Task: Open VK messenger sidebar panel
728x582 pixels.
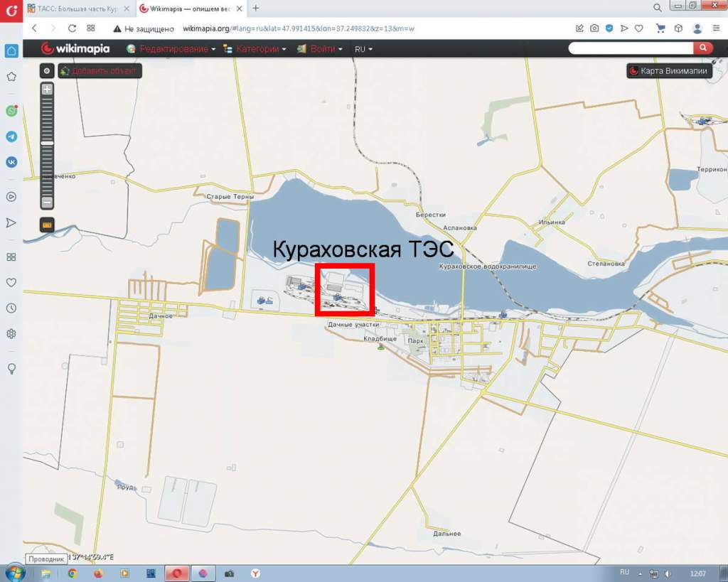Action: tap(11, 162)
